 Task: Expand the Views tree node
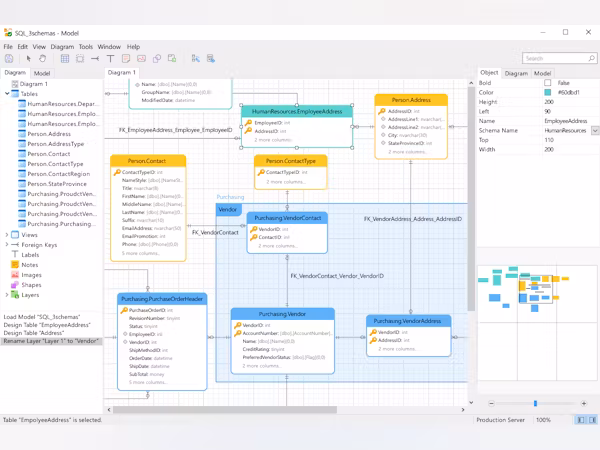click(x=7, y=235)
